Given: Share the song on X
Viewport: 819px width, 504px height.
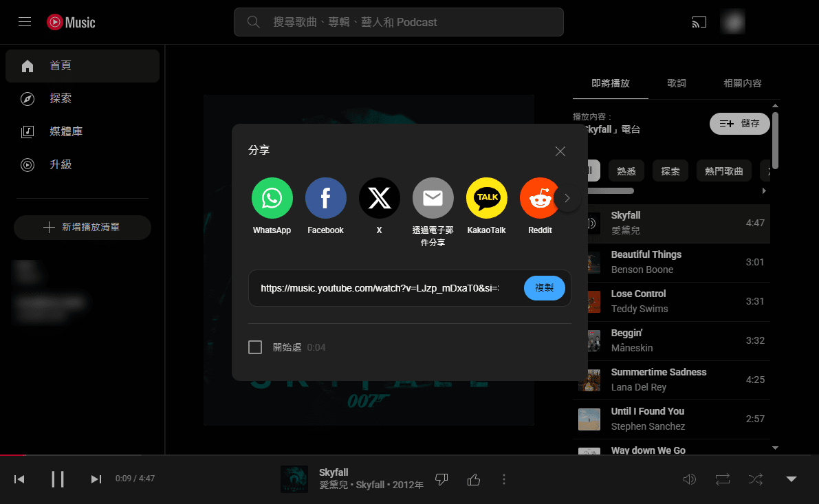Looking at the screenshot, I should 379,198.
